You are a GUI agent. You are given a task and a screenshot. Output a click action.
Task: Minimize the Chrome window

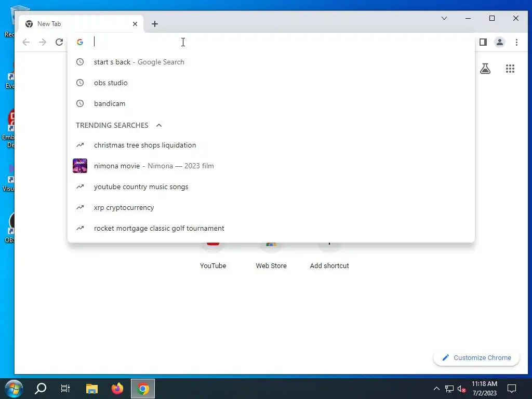[468, 18]
